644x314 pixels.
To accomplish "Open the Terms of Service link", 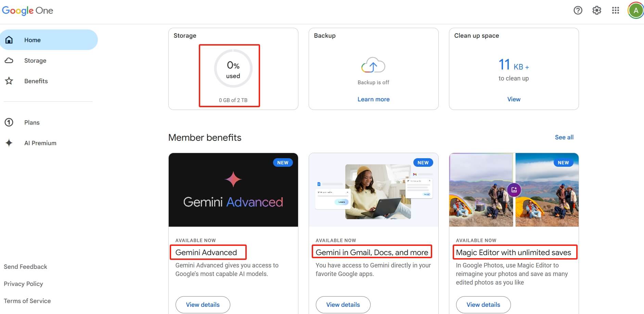I will 27,301.
